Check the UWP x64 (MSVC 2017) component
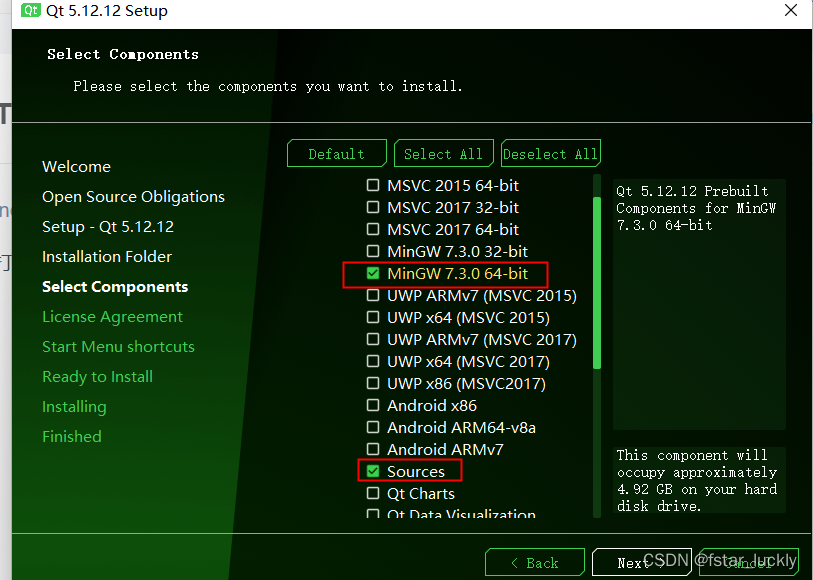This screenshot has width=813, height=580. (373, 361)
